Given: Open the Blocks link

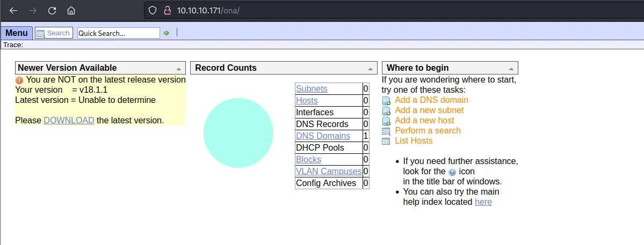Looking at the screenshot, I should tap(308, 159).
